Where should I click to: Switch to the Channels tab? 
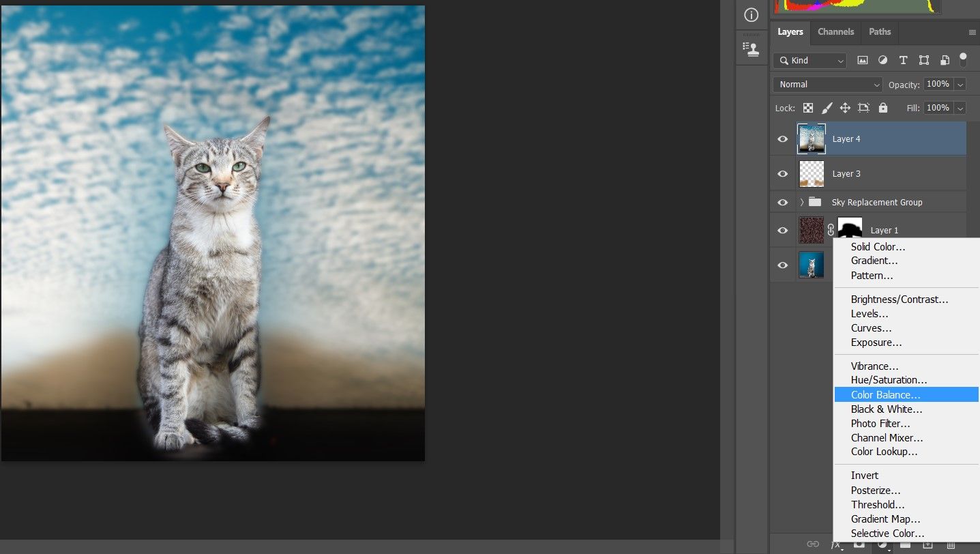click(836, 32)
